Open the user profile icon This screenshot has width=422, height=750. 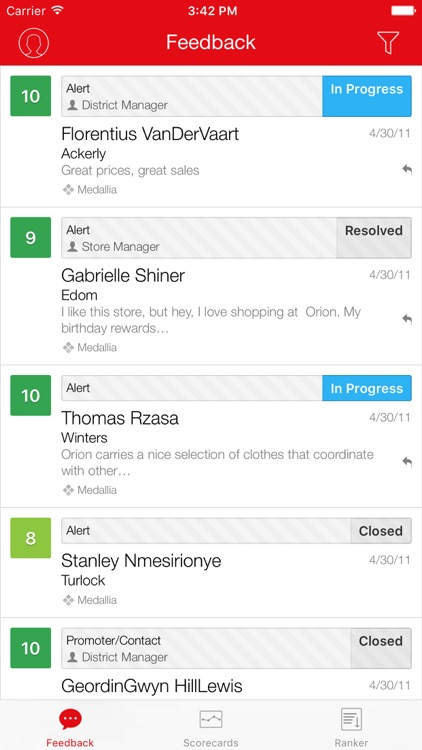pos(33,43)
